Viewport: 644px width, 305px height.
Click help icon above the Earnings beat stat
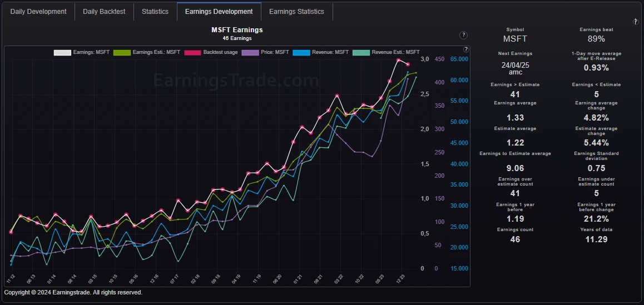click(x=636, y=22)
